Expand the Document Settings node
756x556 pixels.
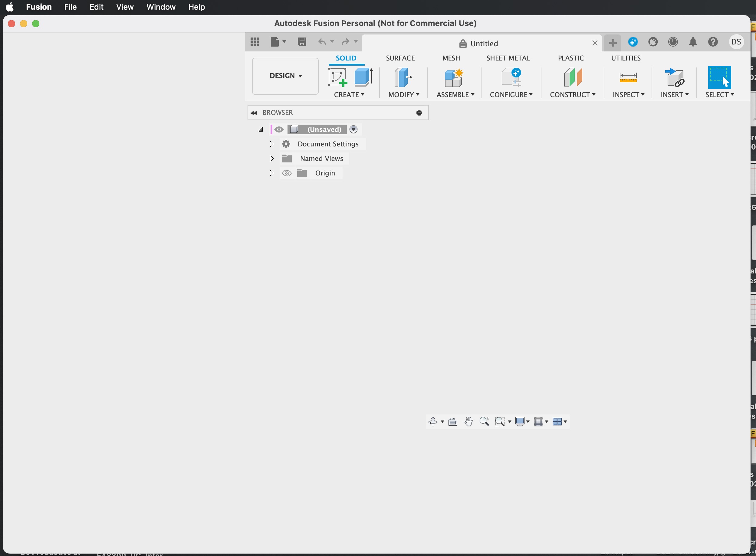(x=271, y=144)
